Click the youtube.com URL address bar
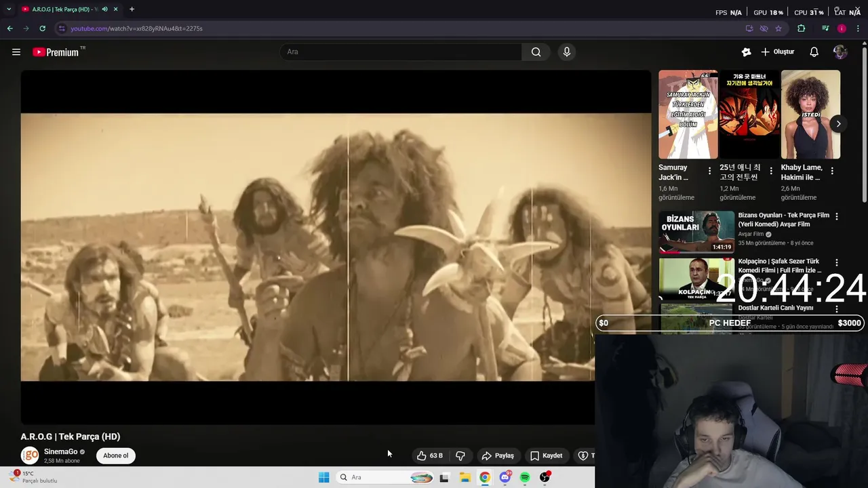 [400, 28]
